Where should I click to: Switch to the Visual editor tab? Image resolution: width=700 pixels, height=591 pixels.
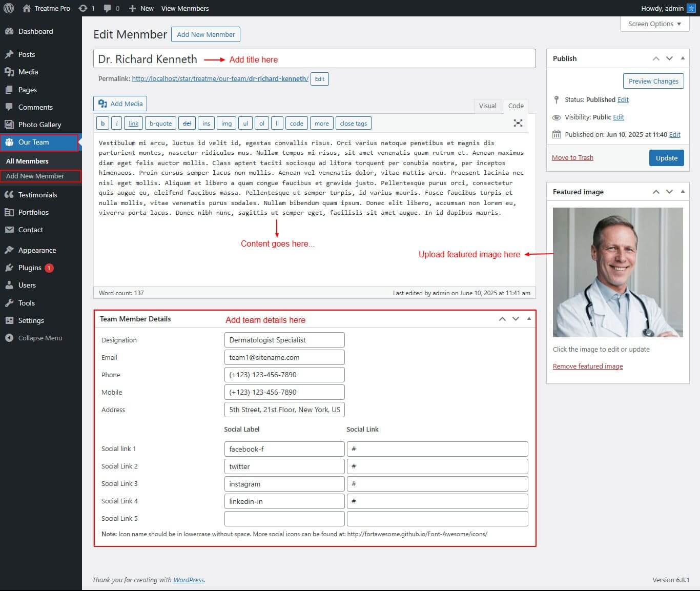point(487,106)
